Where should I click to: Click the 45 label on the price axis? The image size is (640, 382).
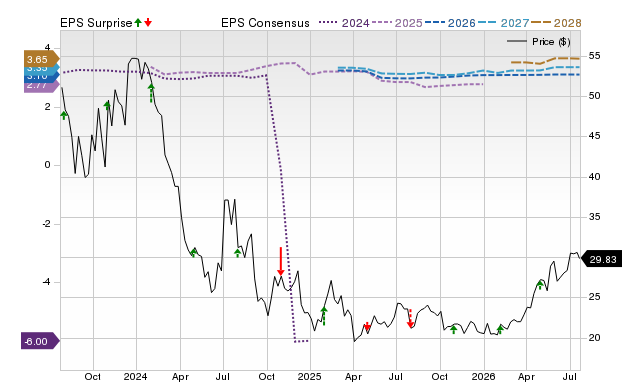(x=594, y=136)
